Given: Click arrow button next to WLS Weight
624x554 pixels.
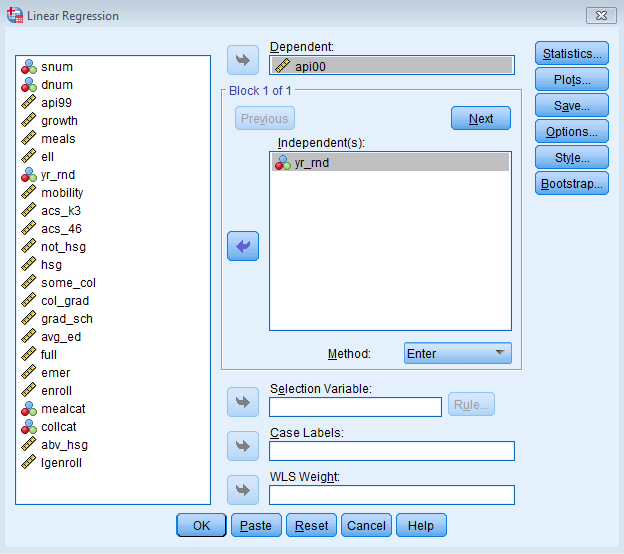Looking at the screenshot, I should (x=243, y=491).
